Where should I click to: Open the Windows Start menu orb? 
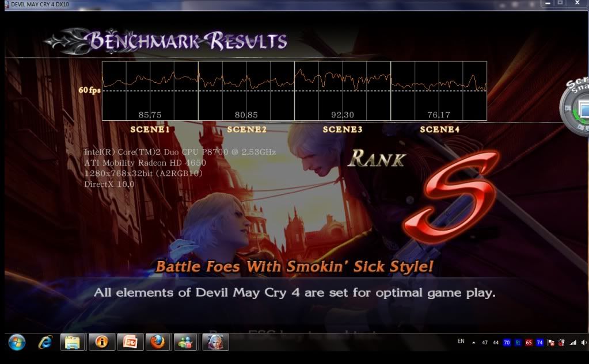tap(17, 342)
